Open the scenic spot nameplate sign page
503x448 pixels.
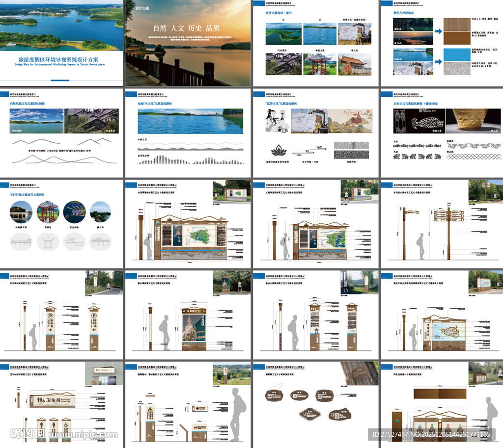[x=188, y=315]
